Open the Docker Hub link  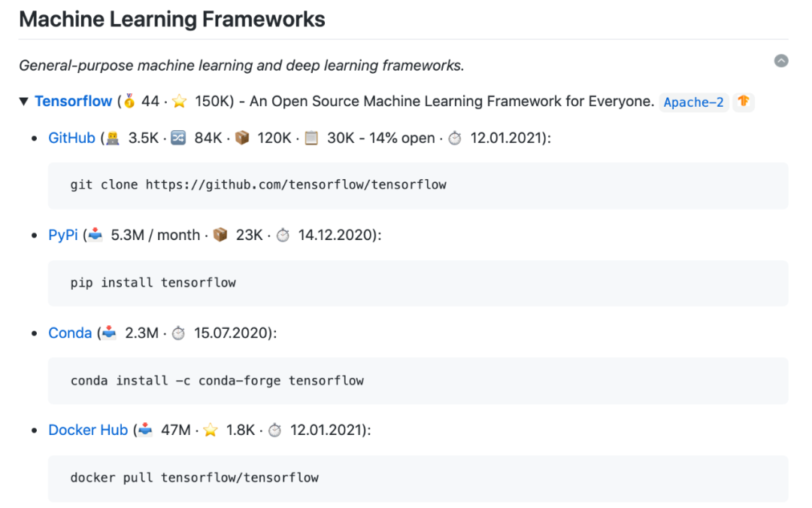(88, 430)
